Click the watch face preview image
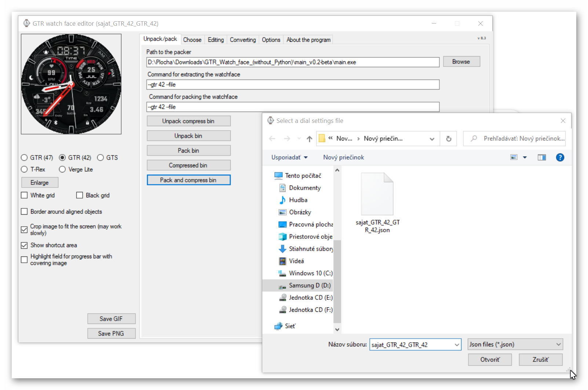The width and height of the screenshot is (588, 390). [71, 84]
